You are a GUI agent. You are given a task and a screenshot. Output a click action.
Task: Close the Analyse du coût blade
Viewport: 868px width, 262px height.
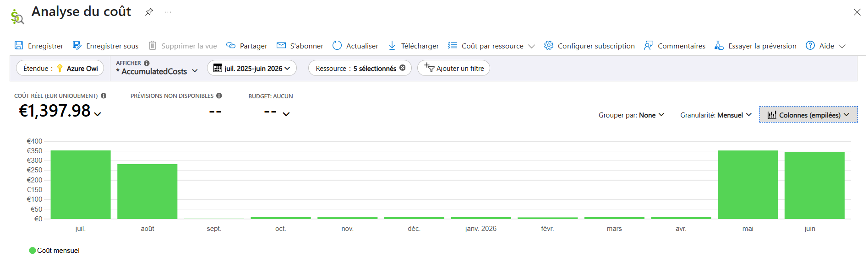coord(857,12)
